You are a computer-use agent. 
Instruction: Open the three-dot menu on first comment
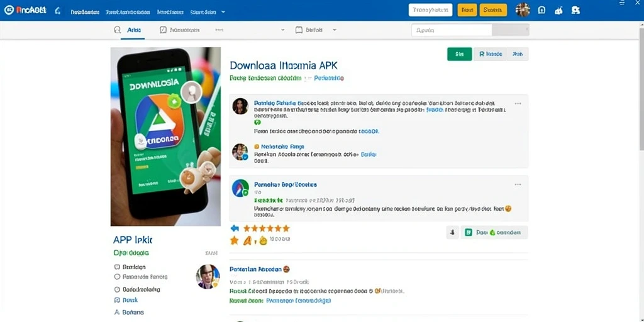(x=518, y=104)
